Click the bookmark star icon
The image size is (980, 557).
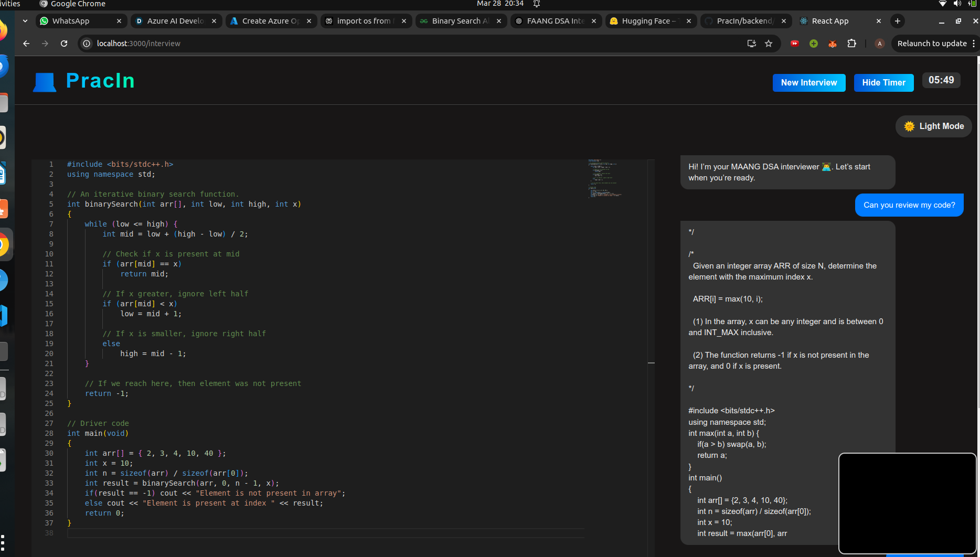(x=769, y=44)
